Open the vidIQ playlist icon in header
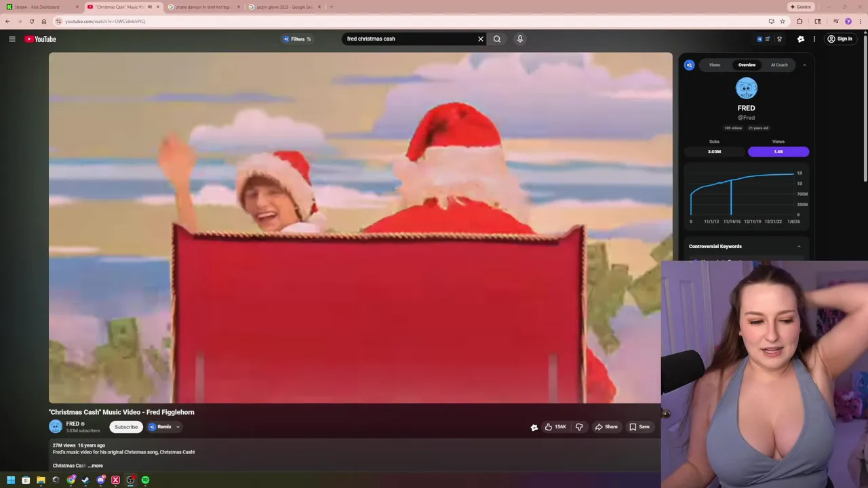Screen dimensions: 868x488 coord(767,39)
